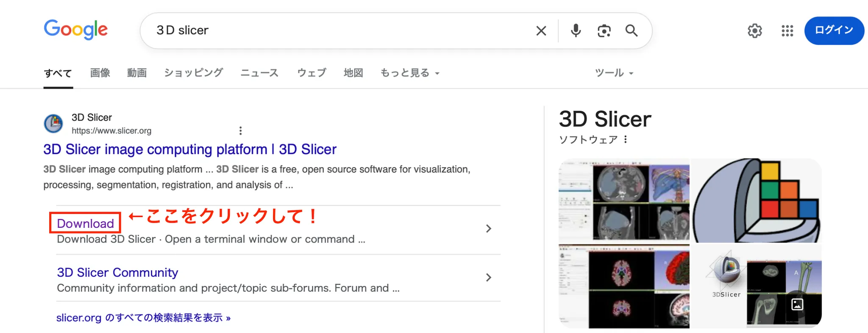Switch to the ウェブ tab
This screenshot has height=333, width=868.
click(312, 73)
